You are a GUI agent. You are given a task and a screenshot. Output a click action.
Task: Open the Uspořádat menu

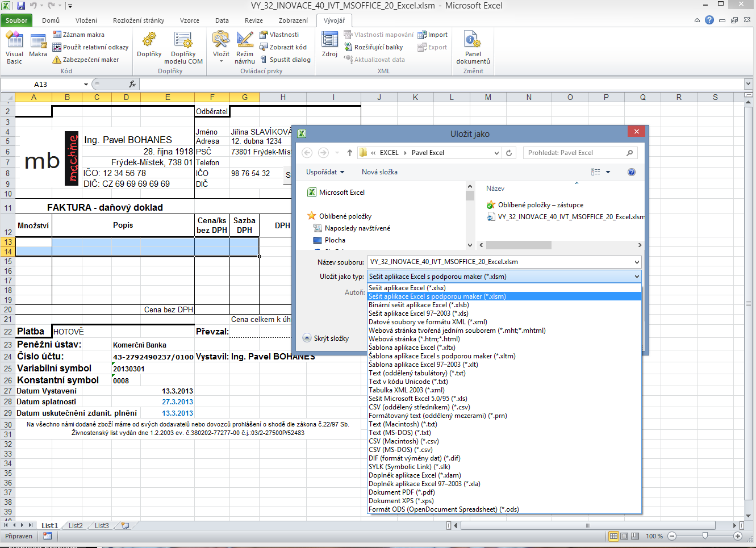pyautogui.click(x=325, y=172)
